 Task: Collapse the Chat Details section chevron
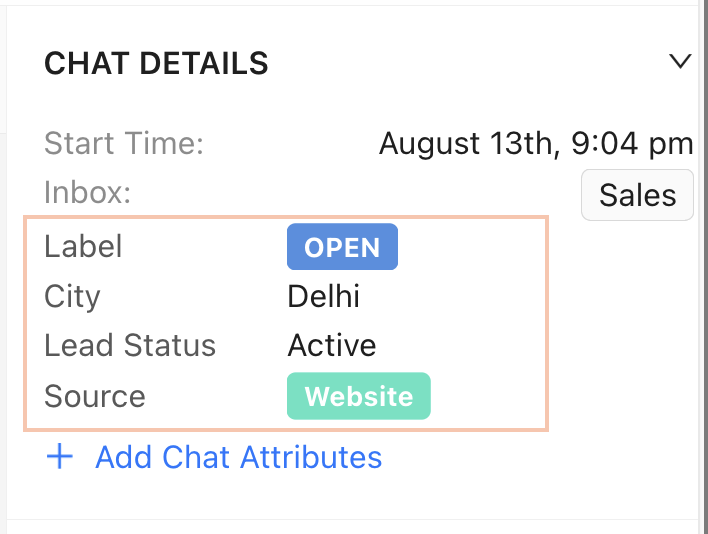click(x=680, y=62)
